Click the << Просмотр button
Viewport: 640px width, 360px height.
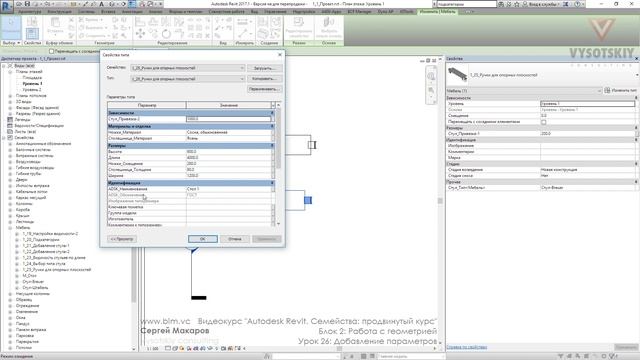[x=122, y=239]
